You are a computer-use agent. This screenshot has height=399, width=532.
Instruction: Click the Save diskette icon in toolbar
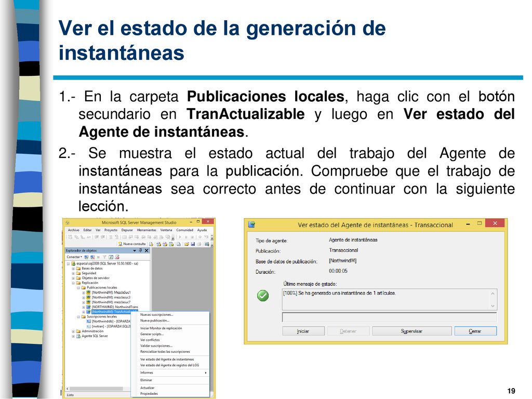tap(193, 244)
